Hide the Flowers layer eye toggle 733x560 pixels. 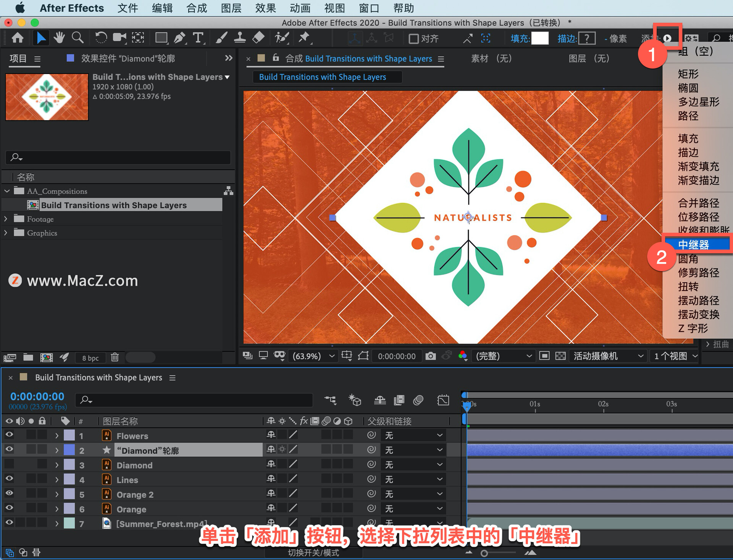click(x=9, y=434)
